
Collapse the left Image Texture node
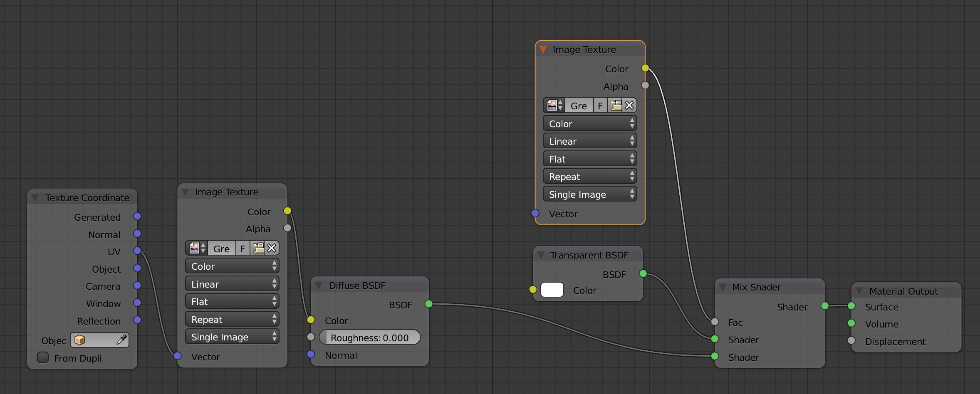186,192
